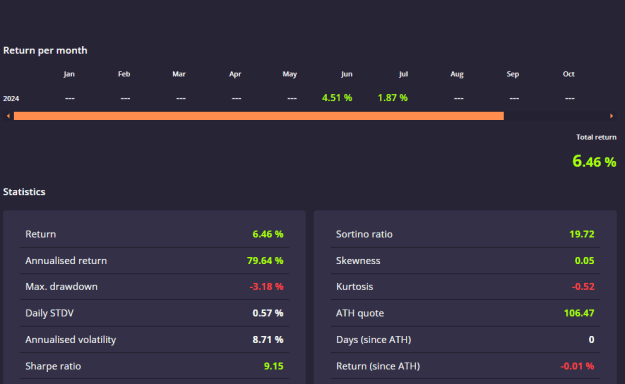The height and width of the screenshot is (384, 625).
Task: Click the Kurtosis value -0.52
Action: point(583,287)
